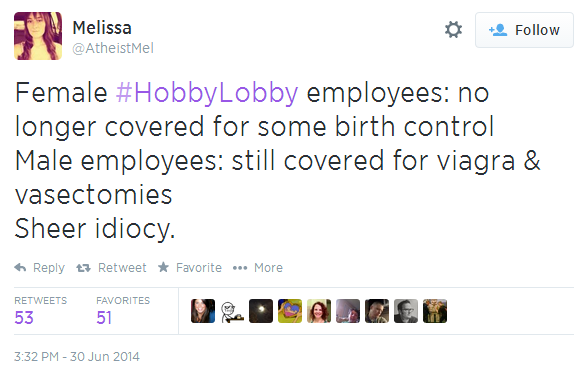This screenshot has width=584, height=372.
Task: Click first avatar of dark-haired woman
Action: pos(203,311)
